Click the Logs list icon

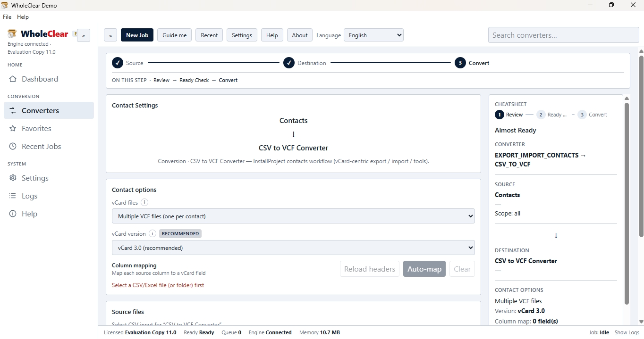click(x=13, y=196)
